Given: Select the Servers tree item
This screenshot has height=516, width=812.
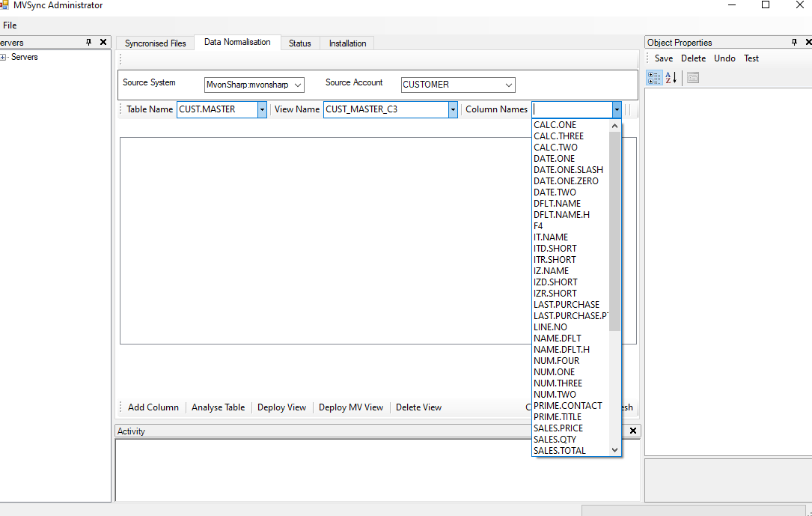Looking at the screenshot, I should coord(25,57).
